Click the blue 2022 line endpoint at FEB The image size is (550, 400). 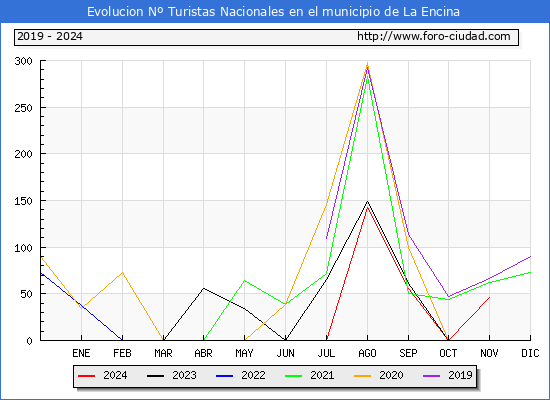click(122, 340)
